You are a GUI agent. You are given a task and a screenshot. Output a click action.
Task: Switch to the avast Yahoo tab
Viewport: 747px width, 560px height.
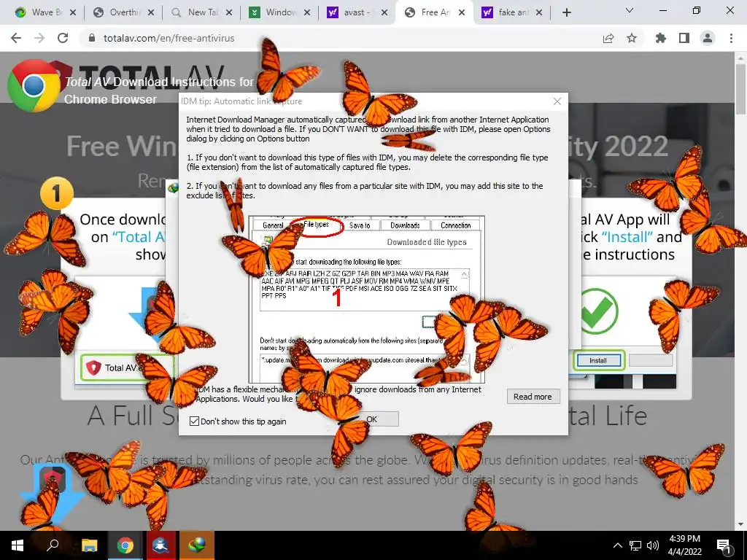point(356,12)
